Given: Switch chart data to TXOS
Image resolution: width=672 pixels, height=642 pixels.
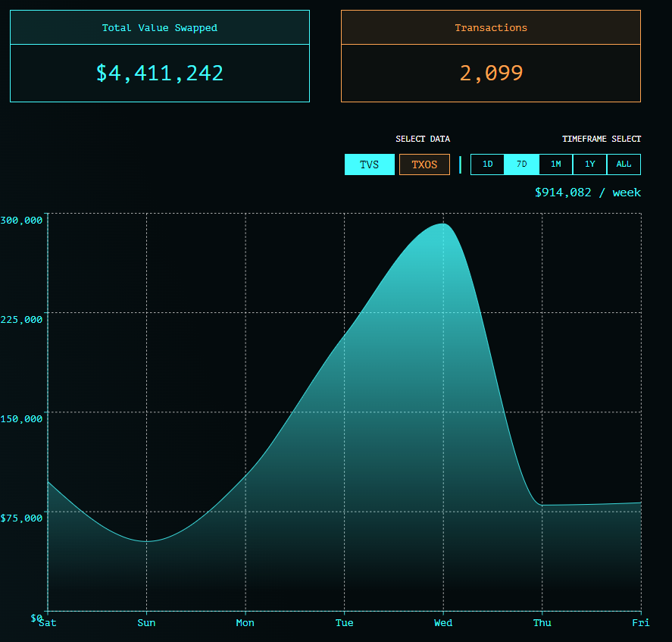Looking at the screenshot, I should click(x=424, y=164).
